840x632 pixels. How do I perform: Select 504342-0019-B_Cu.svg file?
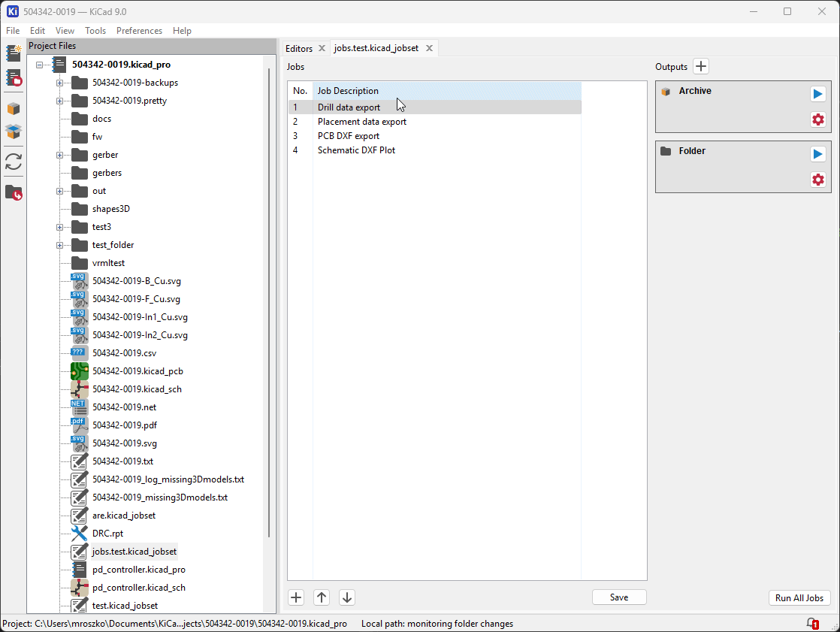click(x=137, y=281)
